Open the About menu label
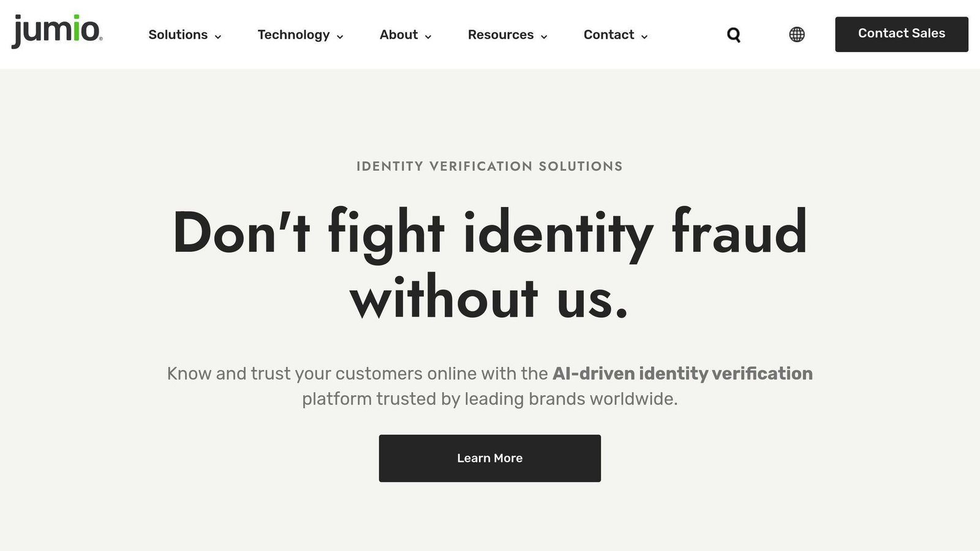Image resolution: width=980 pixels, height=551 pixels. pyautogui.click(x=399, y=35)
